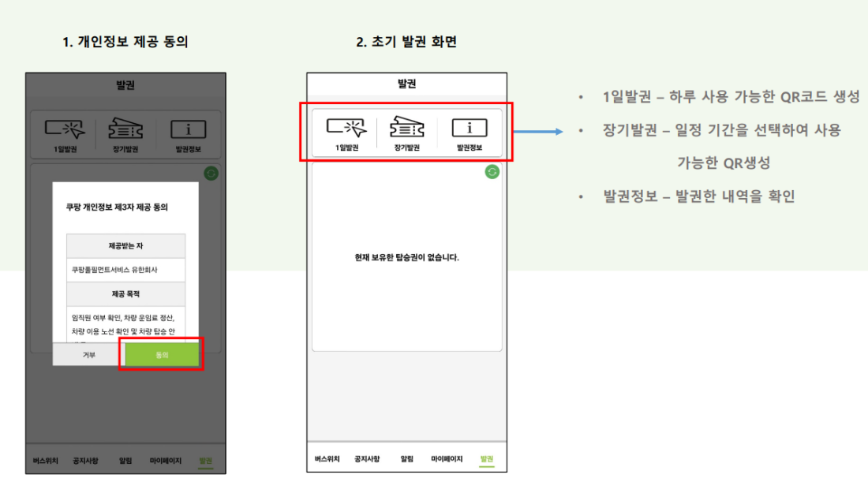
Task: Click the '발권정보 – 발권한 내역을 확인' bullet
Action: 698,196
